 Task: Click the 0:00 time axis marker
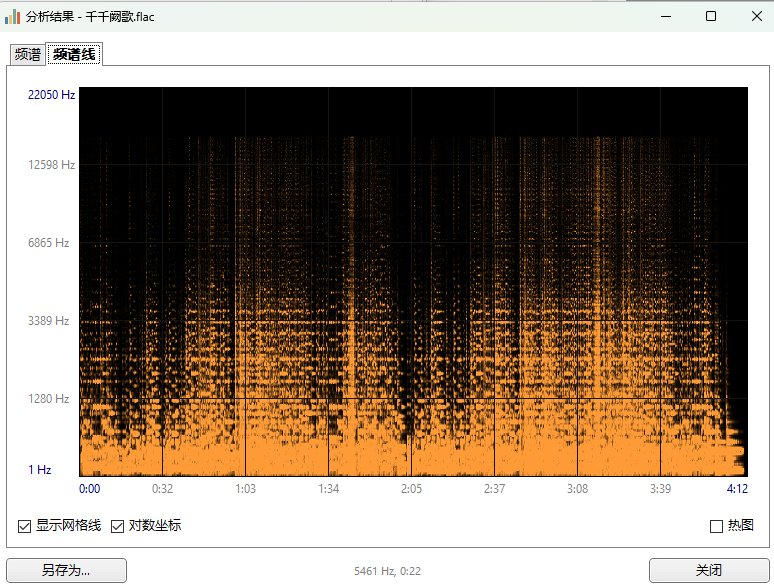click(89, 489)
